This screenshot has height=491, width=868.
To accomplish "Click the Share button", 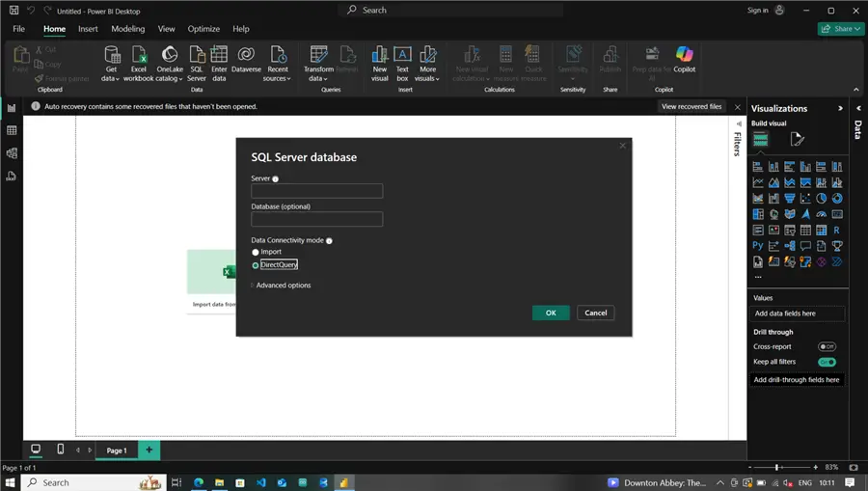I will click(x=841, y=29).
